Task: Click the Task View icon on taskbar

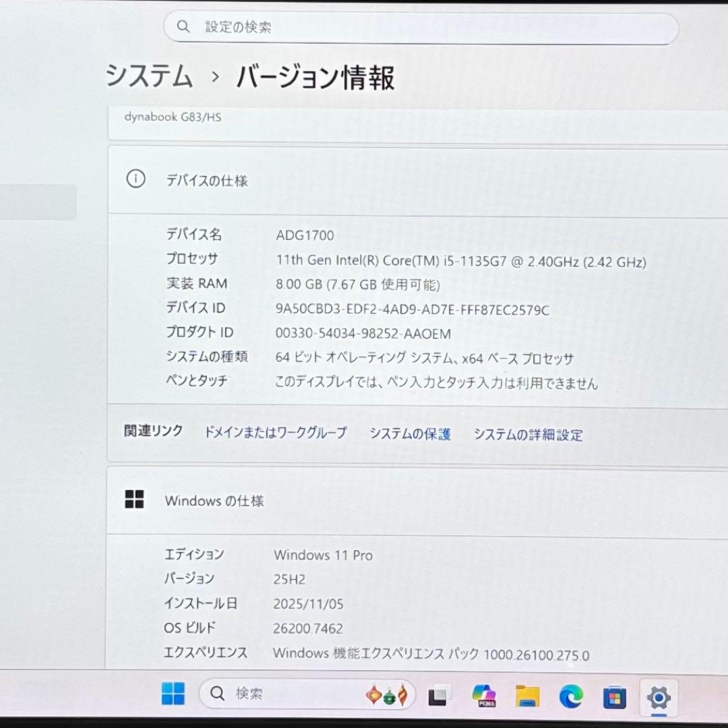Action: point(439,694)
